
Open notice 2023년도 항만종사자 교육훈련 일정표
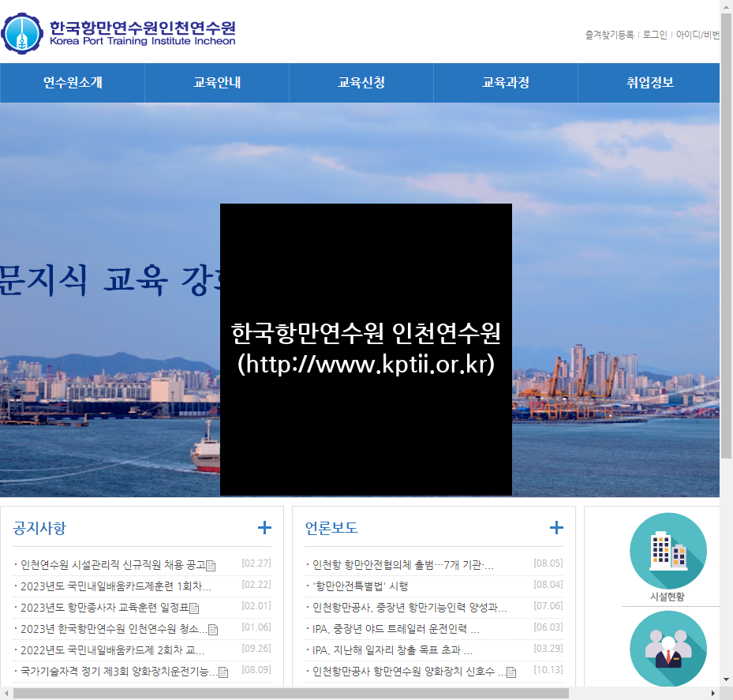coord(105,608)
